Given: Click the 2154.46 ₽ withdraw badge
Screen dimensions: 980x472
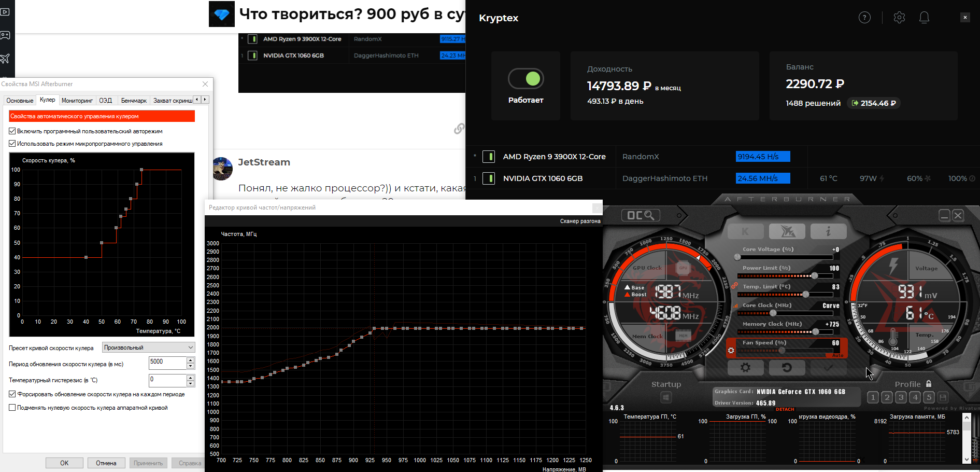Looking at the screenshot, I should click(873, 103).
